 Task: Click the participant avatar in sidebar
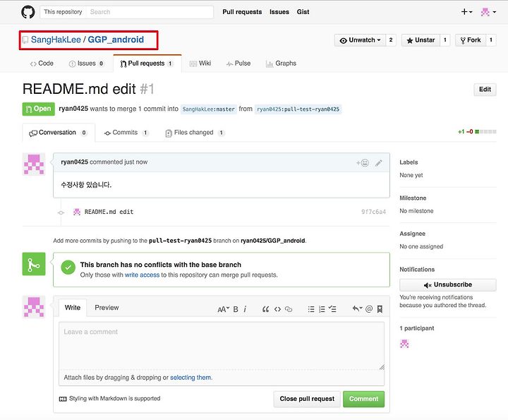click(404, 344)
